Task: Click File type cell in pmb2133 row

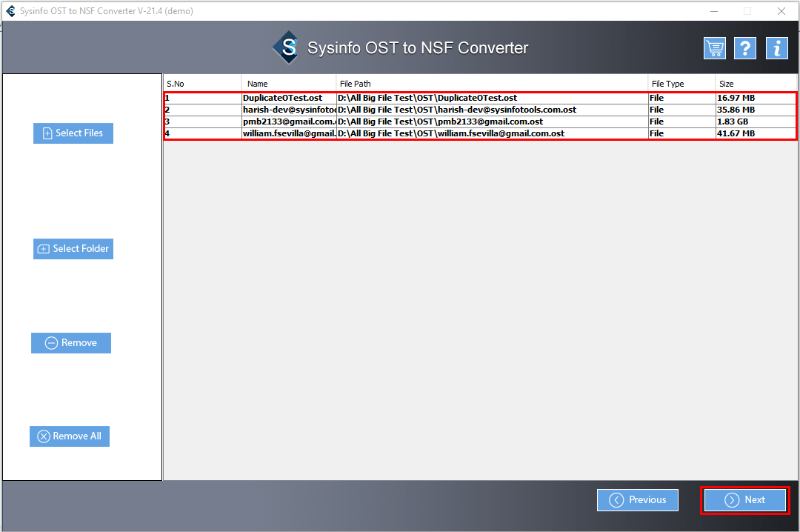Action: click(x=682, y=122)
